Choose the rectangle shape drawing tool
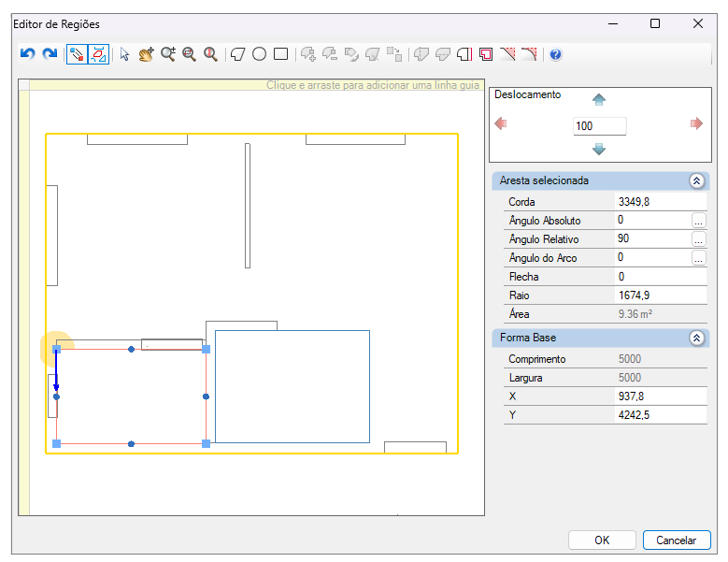 pyautogui.click(x=281, y=54)
